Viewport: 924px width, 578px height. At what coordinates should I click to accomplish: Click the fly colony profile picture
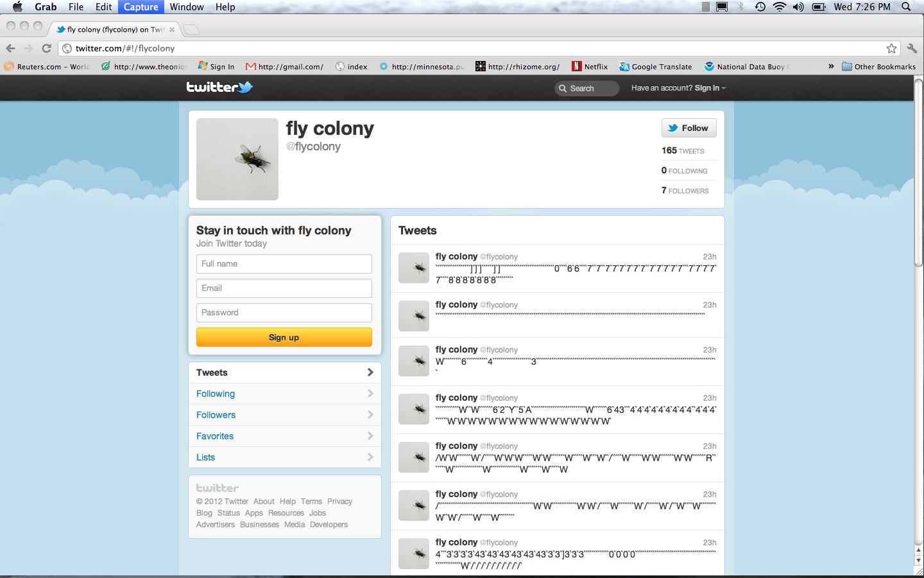point(237,159)
